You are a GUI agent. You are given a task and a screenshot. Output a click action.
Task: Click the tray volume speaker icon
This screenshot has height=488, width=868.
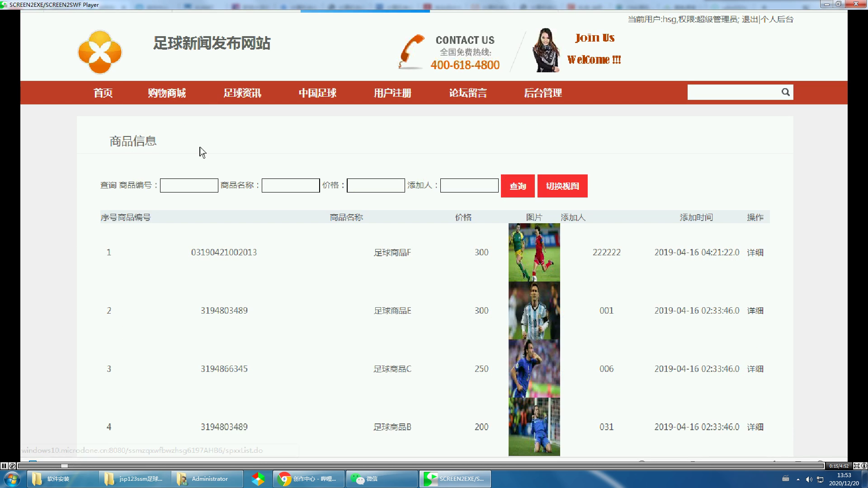(x=809, y=479)
